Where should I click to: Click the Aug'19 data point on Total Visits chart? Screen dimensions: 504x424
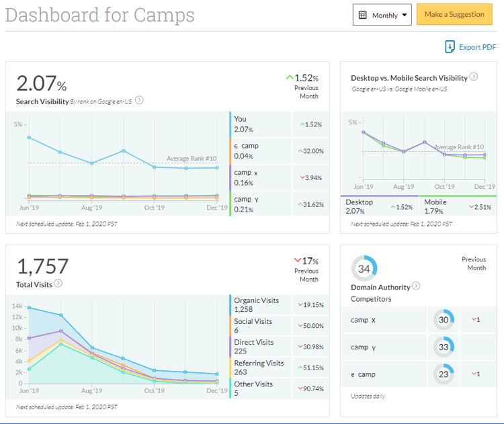pos(93,348)
